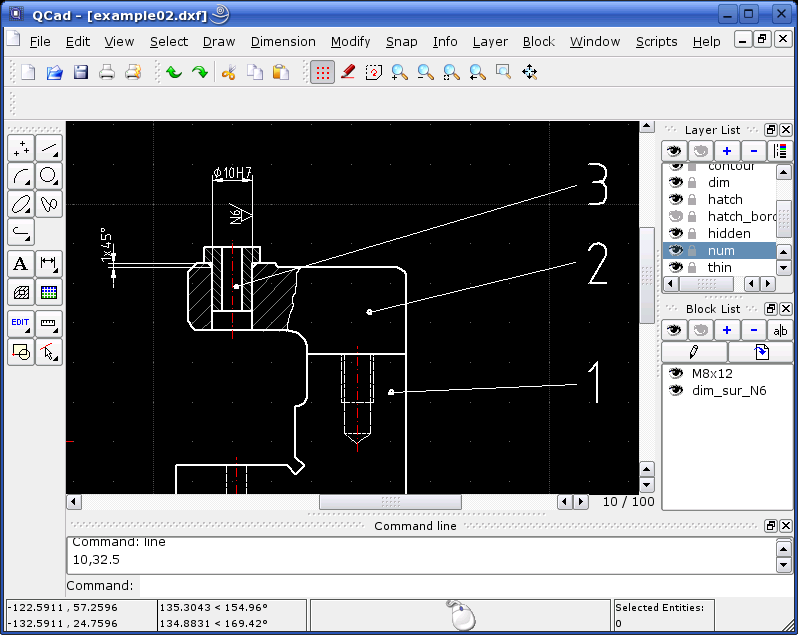Click the Command input field
The image size is (798, 635).
[x=450, y=585]
